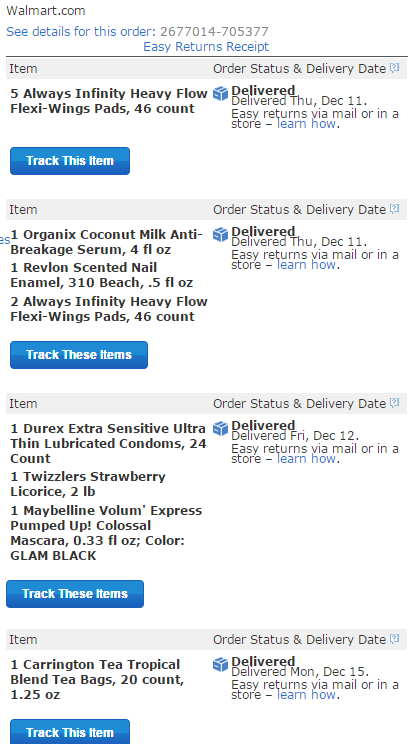Screen dimensions: 411x744
Task: Click the help icon in the fourth Order Status header
Action: (394, 639)
